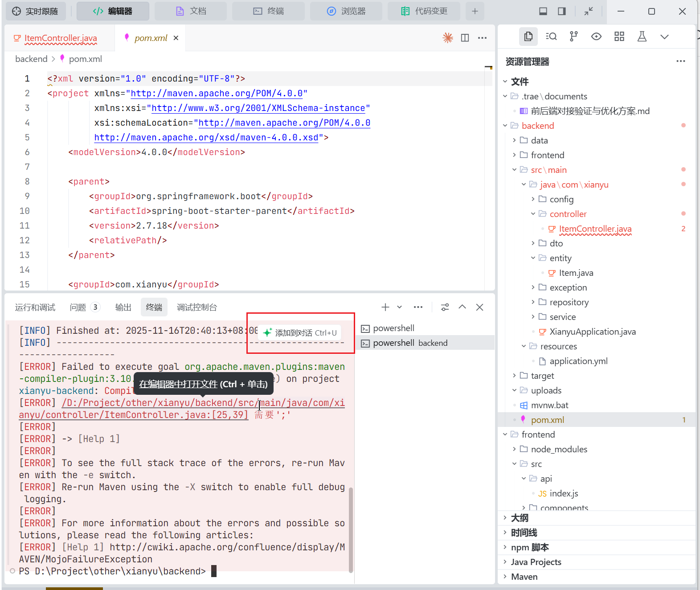Open the extensions grid icon
The width and height of the screenshot is (700, 590).
coord(619,37)
